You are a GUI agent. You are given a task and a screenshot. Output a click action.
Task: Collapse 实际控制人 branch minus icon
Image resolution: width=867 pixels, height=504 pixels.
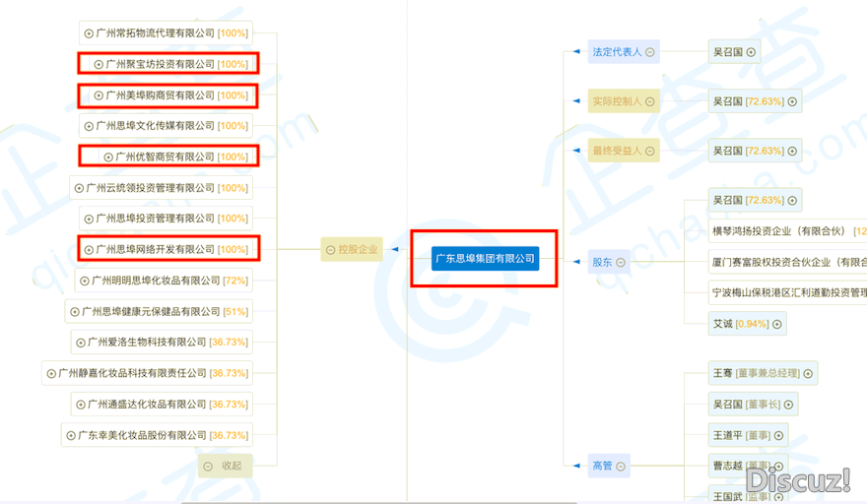click(650, 101)
